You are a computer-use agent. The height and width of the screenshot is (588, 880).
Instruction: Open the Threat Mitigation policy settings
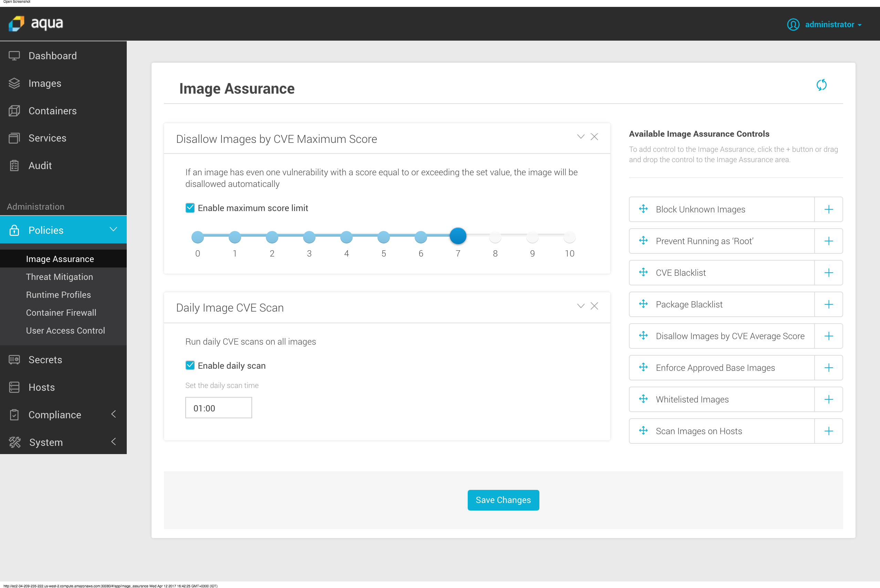(x=59, y=277)
